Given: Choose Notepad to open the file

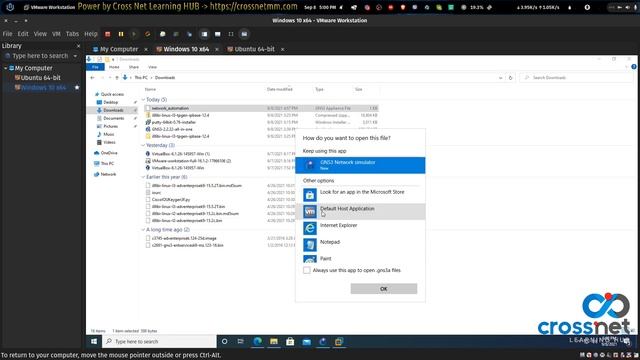Looking at the screenshot, I should tap(360, 245).
